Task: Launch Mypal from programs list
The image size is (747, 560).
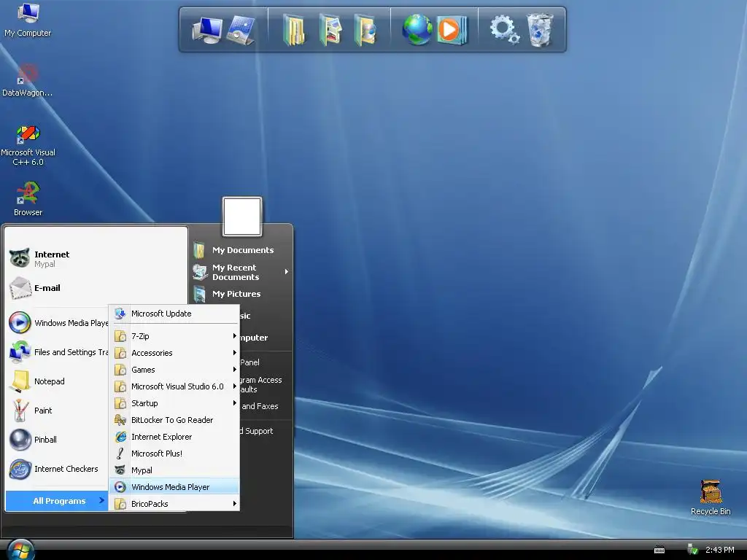Action: 174,470
